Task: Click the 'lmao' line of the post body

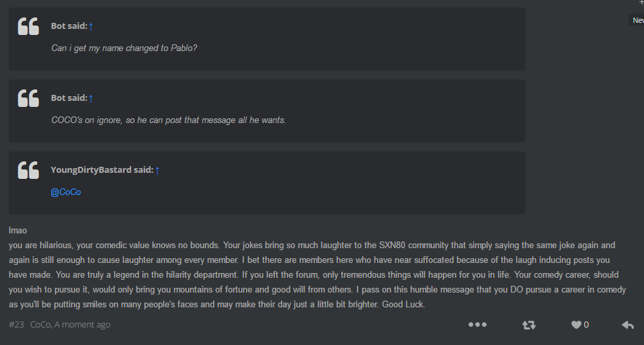Action: [17, 231]
